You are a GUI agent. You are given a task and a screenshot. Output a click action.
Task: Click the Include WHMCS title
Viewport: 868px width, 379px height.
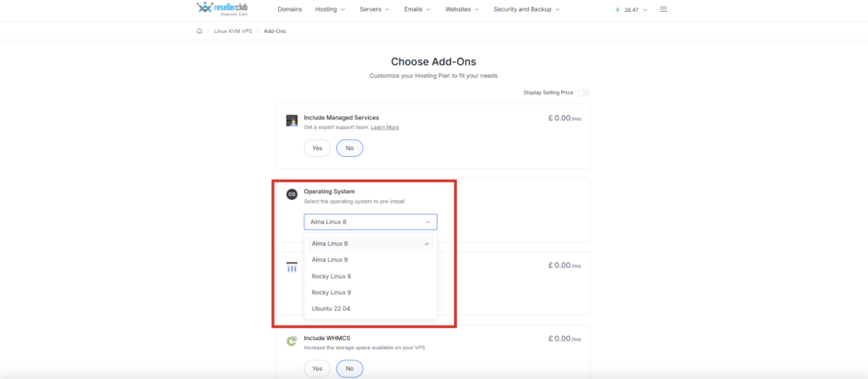[327, 337]
